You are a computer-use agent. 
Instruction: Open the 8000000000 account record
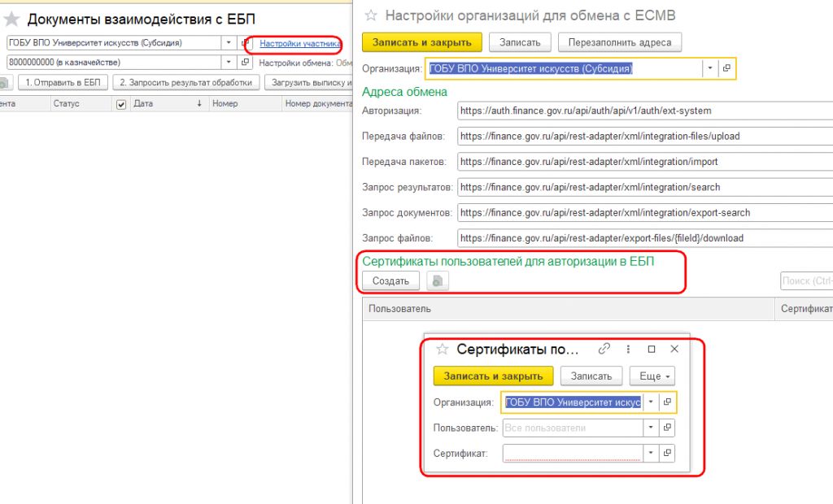(245, 62)
